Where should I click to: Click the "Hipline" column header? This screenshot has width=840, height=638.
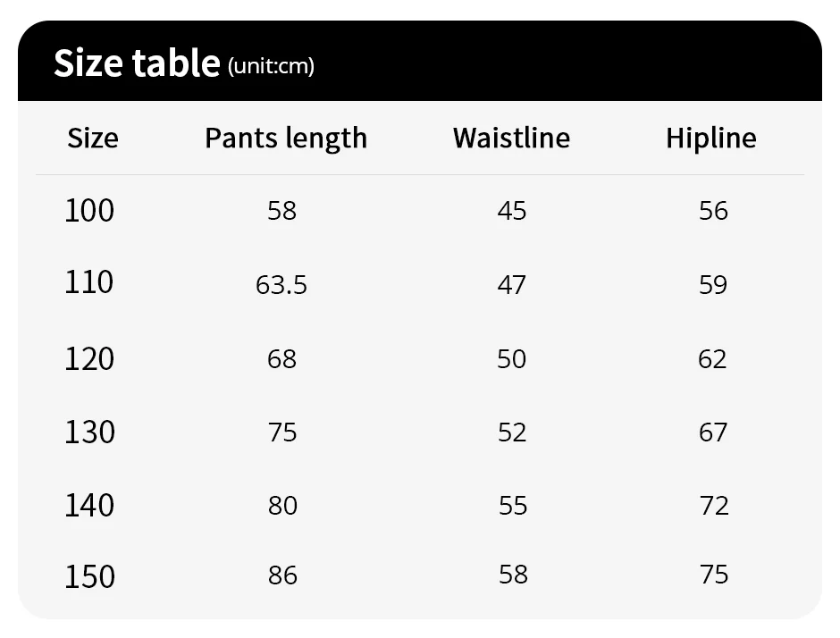pyautogui.click(x=710, y=139)
